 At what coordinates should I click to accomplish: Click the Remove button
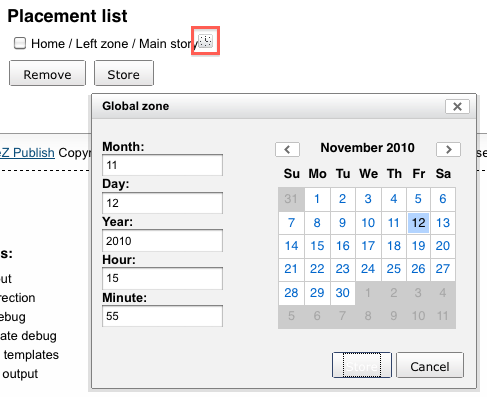point(47,73)
